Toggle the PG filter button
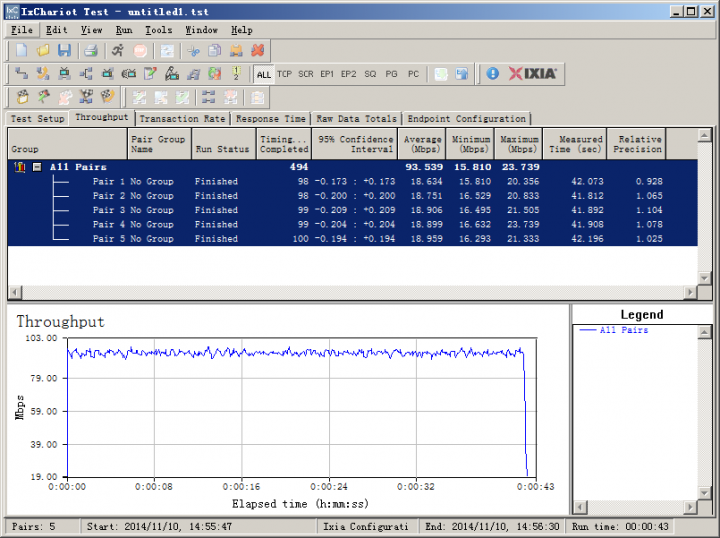This screenshot has width=720, height=538. pyautogui.click(x=391, y=74)
